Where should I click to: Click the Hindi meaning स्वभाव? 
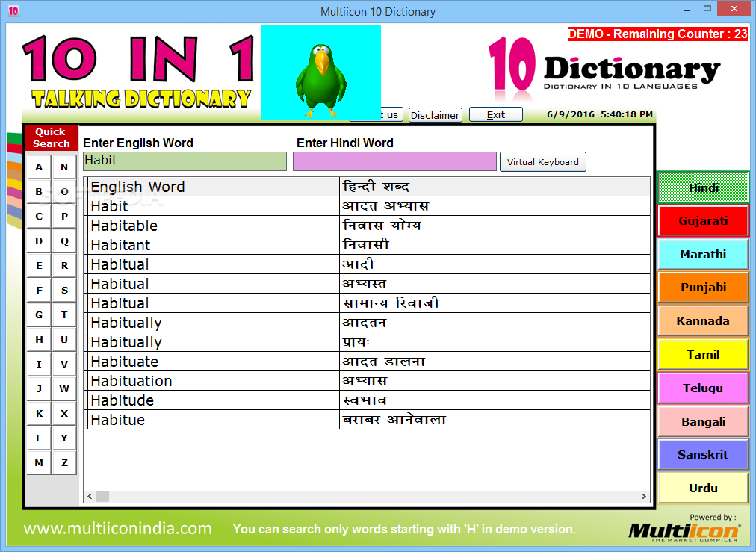tap(365, 400)
